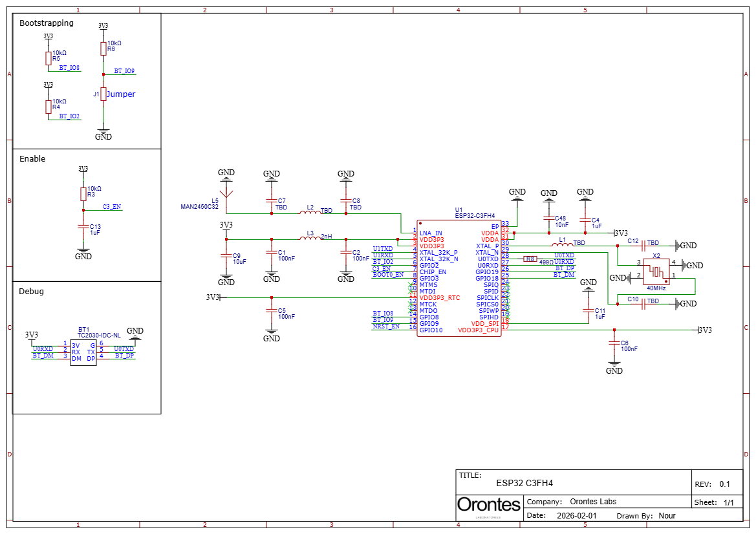Select C3_EN net label in Enable block
The height and width of the screenshot is (534, 756).
[x=112, y=207]
